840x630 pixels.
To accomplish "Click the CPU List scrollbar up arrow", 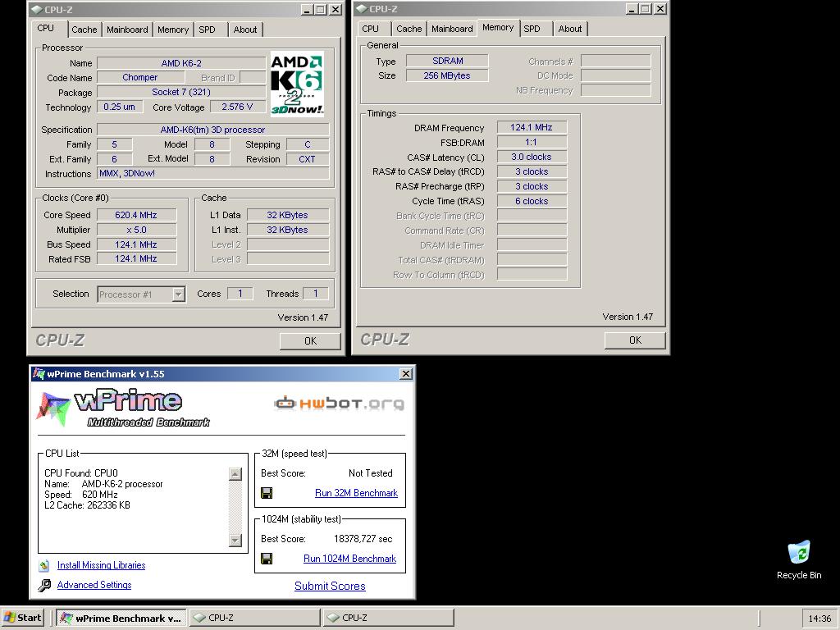I will point(235,474).
